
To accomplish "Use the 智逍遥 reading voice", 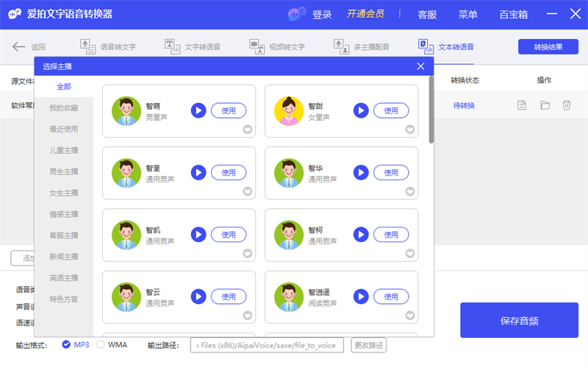I will [391, 297].
